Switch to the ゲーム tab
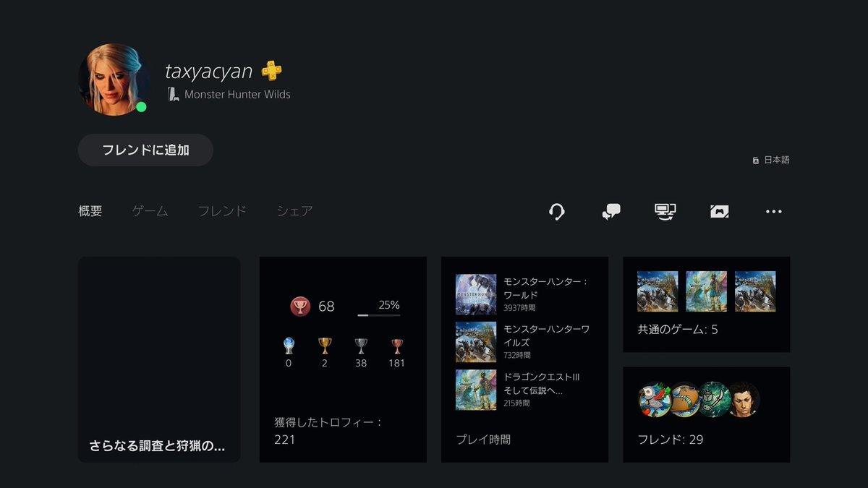Screen dimensions: 868x488 click(x=150, y=211)
